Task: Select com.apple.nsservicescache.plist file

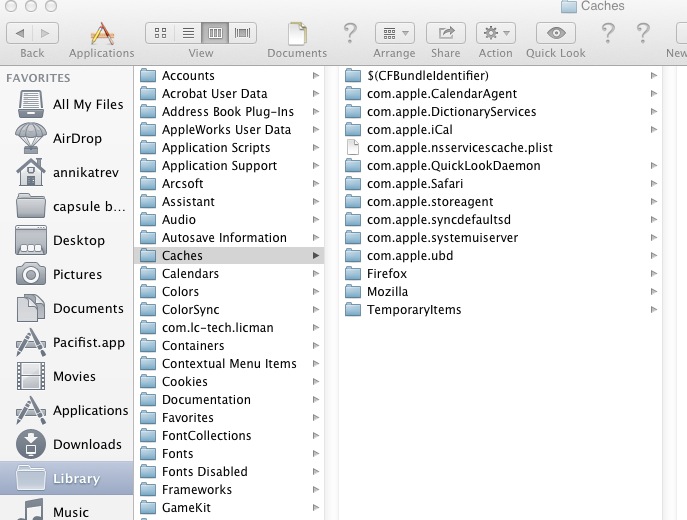Action: 500,148
